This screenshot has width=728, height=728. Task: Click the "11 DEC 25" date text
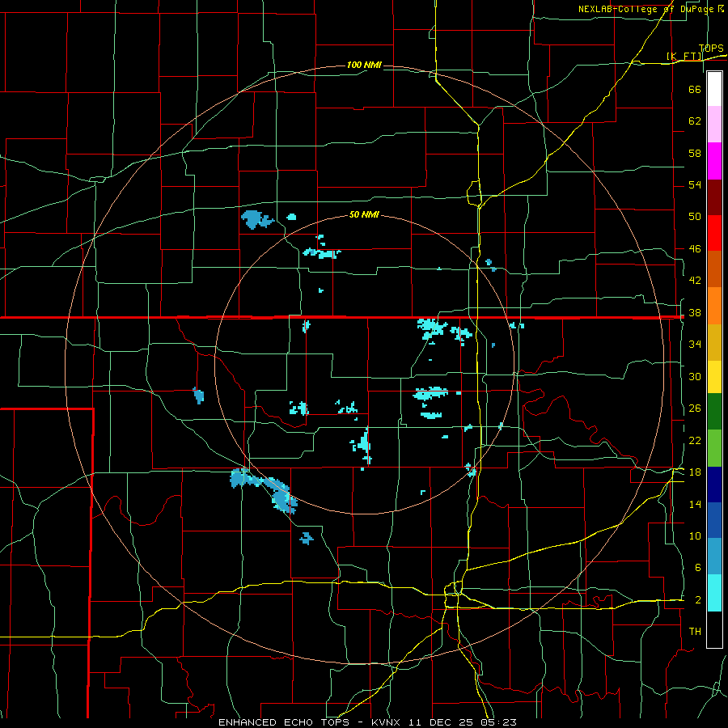pyautogui.click(x=443, y=722)
